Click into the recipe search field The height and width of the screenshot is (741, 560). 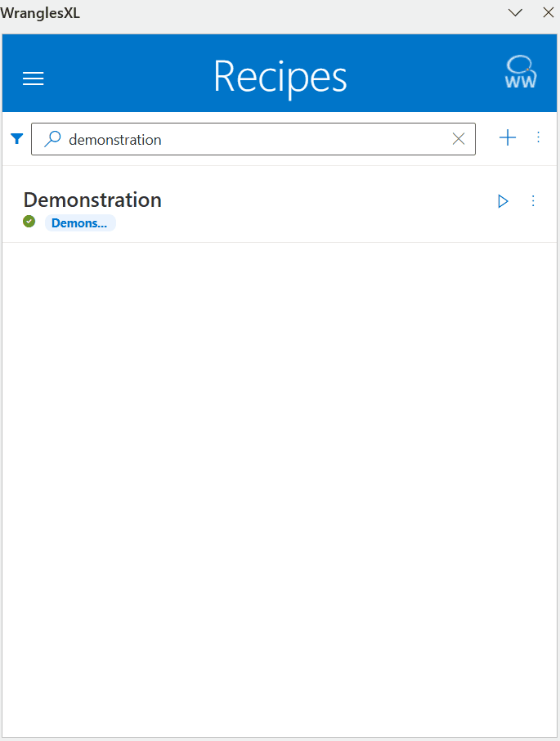(253, 139)
